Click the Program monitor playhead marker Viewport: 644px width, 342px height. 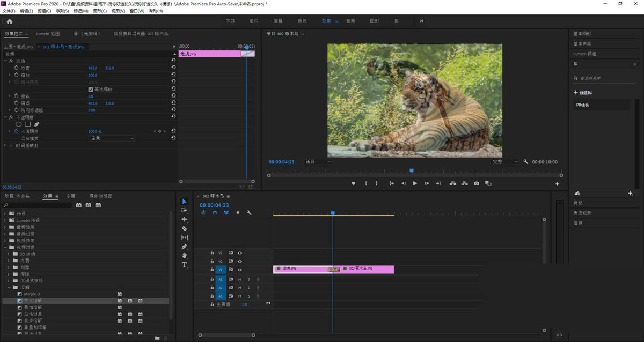coord(412,170)
